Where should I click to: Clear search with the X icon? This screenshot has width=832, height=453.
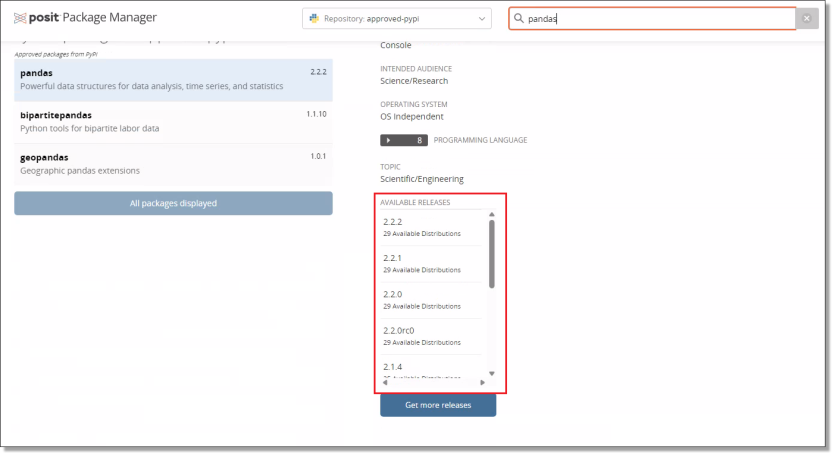pyautogui.click(x=806, y=19)
